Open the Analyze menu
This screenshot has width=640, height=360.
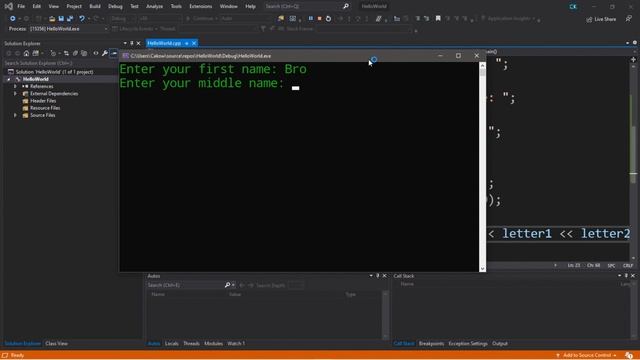pyautogui.click(x=154, y=7)
